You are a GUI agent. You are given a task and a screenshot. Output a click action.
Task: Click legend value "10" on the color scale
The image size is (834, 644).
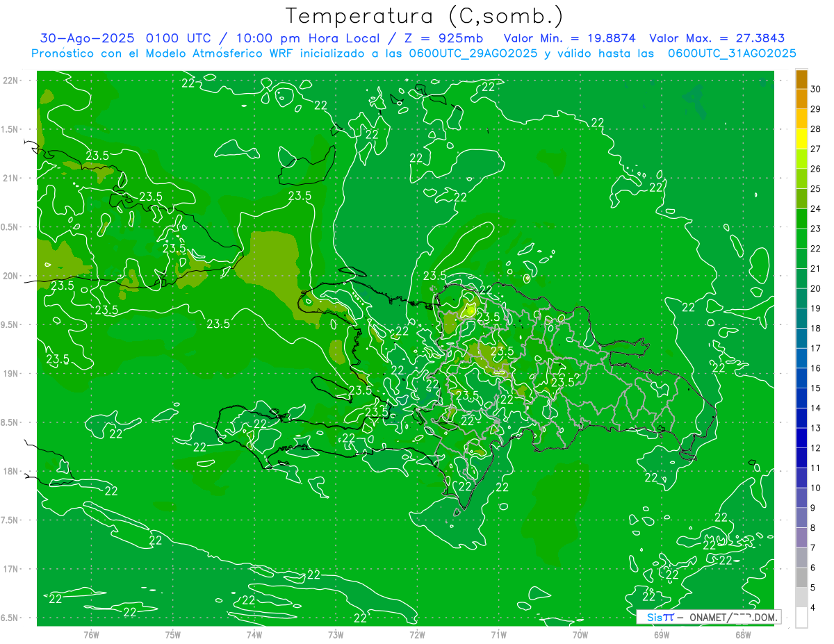pos(816,488)
